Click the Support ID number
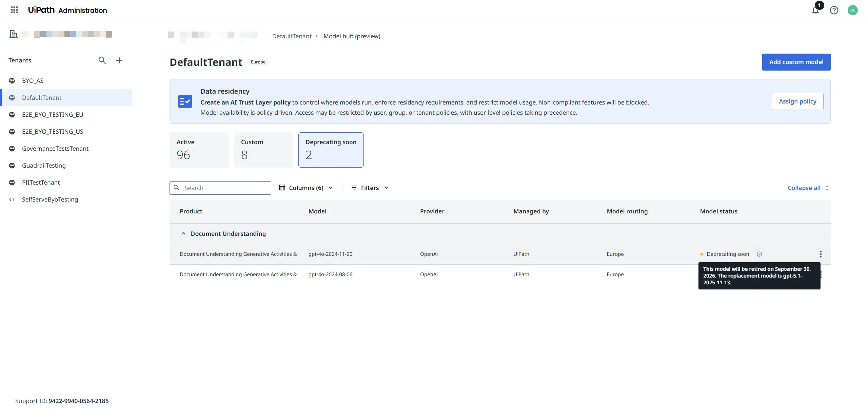868x417 pixels. (x=78, y=401)
